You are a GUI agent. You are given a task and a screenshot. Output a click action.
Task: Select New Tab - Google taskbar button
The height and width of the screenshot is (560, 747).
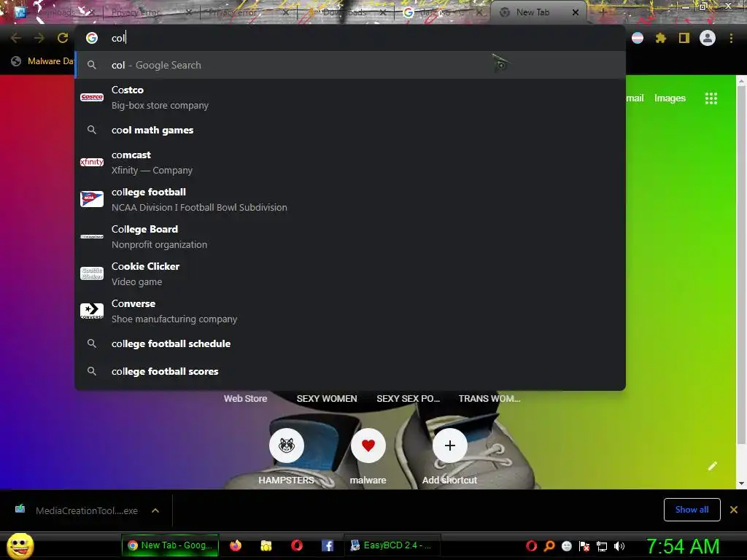(x=170, y=545)
